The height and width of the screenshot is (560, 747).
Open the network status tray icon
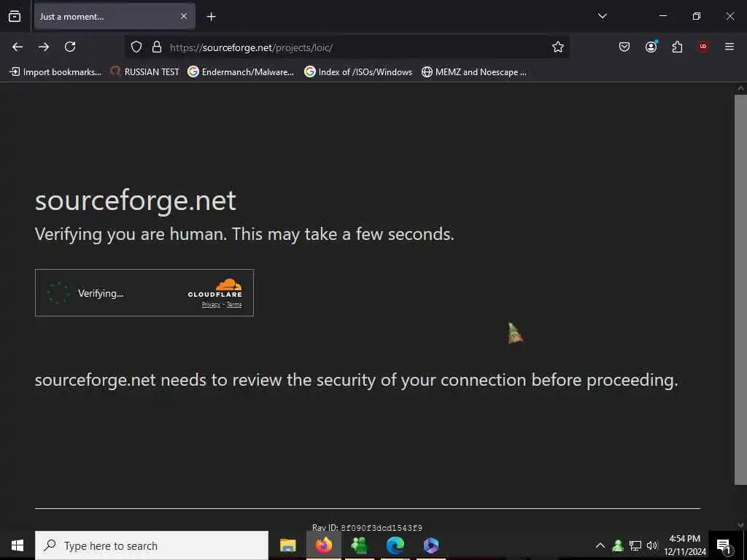[x=635, y=545]
